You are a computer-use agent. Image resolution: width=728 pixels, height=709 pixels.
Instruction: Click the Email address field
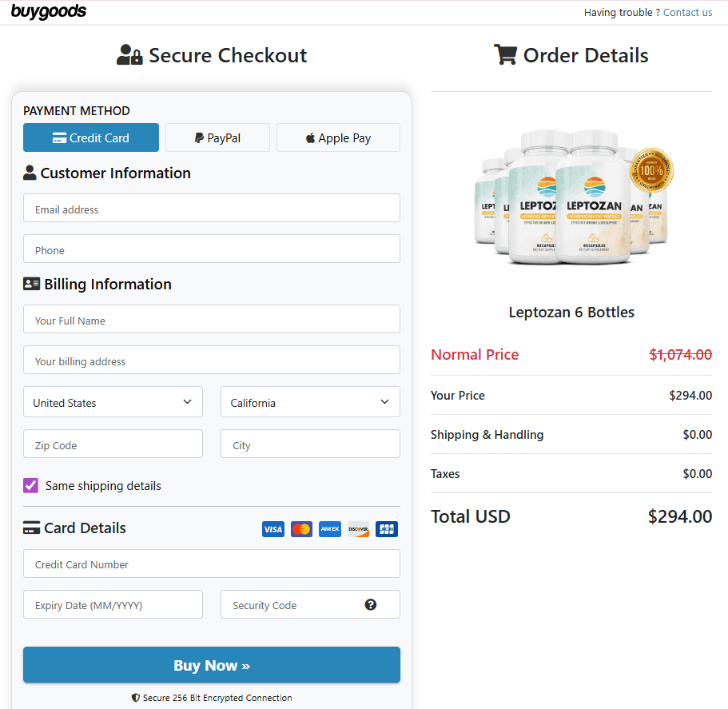pos(211,208)
